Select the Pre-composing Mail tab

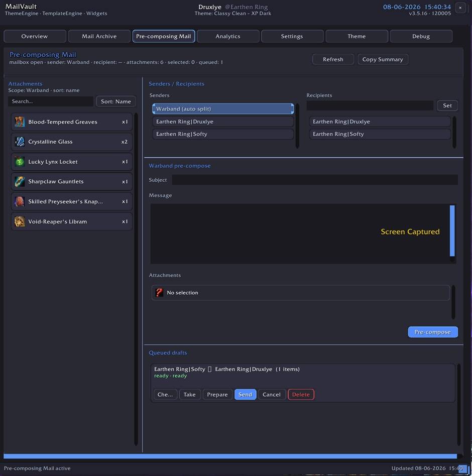[x=164, y=36]
